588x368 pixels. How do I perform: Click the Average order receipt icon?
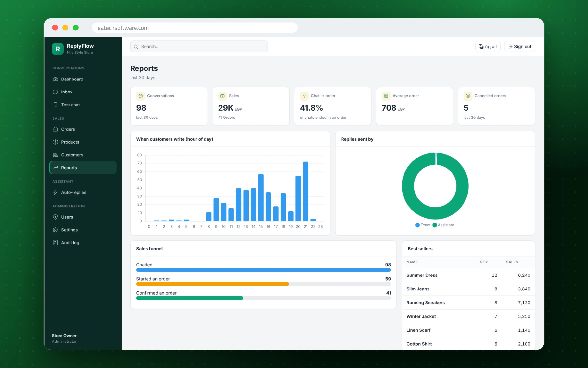386,96
